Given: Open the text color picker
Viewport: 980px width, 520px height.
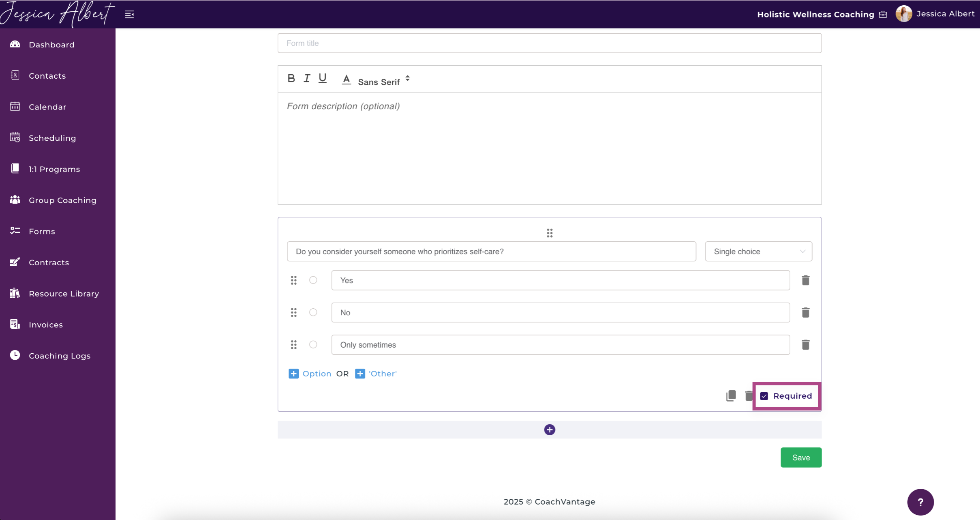Looking at the screenshot, I should 346,79.
